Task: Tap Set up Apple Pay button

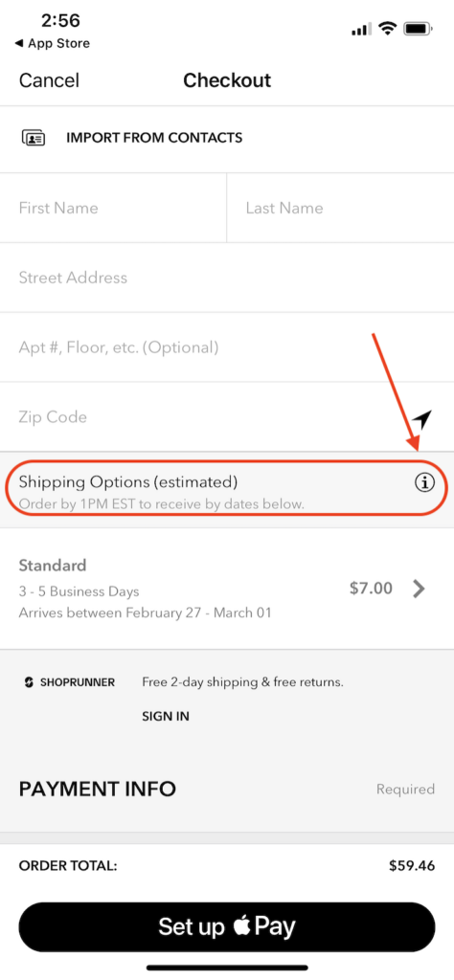Action: [x=227, y=926]
